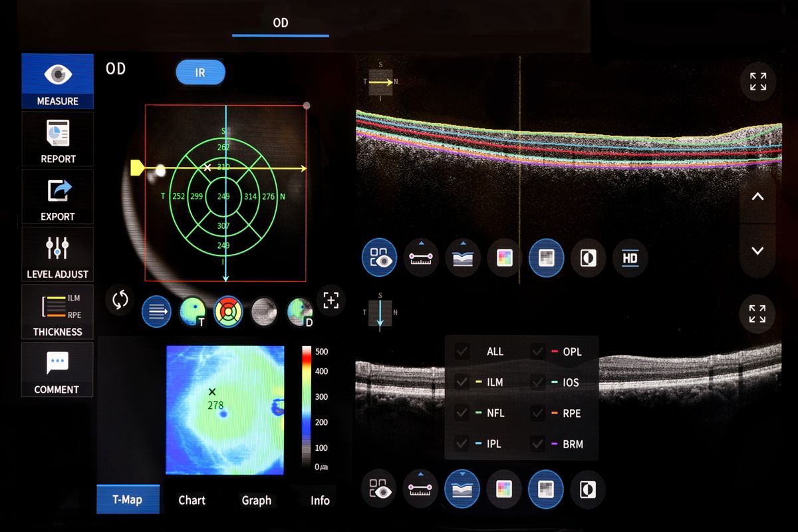This screenshot has height=532, width=798.
Task: Click the up chevron beside the B-scan
Action: (757, 196)
